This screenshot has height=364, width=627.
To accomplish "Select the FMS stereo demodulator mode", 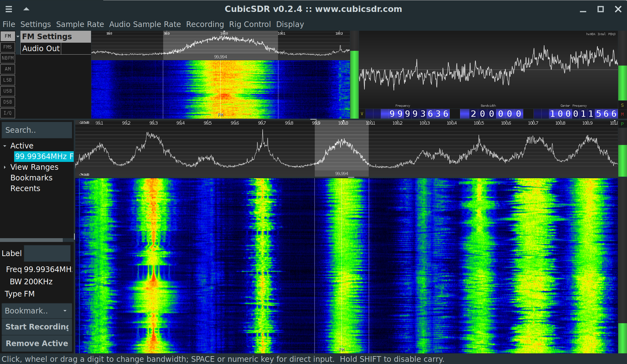I will coord(8,47).
